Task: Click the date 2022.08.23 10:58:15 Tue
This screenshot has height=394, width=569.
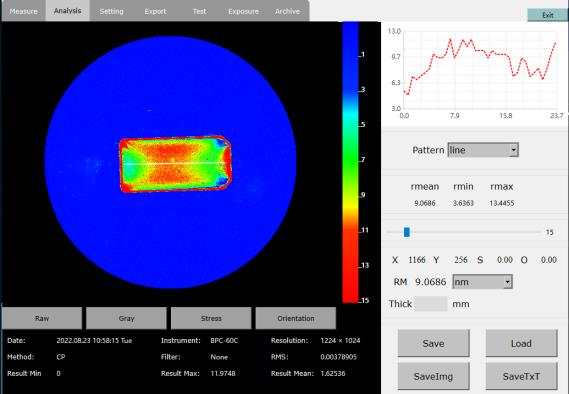Action: tap(94, 340)
